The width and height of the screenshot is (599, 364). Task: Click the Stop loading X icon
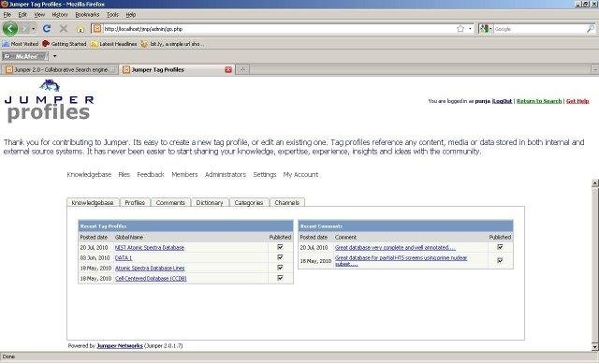pos(64,29)
